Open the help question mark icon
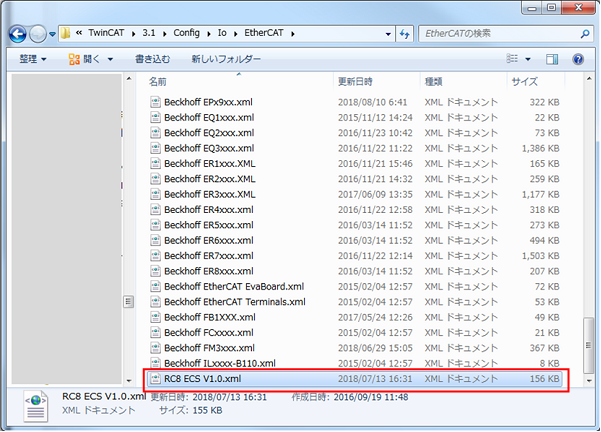Image resolution: width=601 pixels, height=432 pixels. 578,59
